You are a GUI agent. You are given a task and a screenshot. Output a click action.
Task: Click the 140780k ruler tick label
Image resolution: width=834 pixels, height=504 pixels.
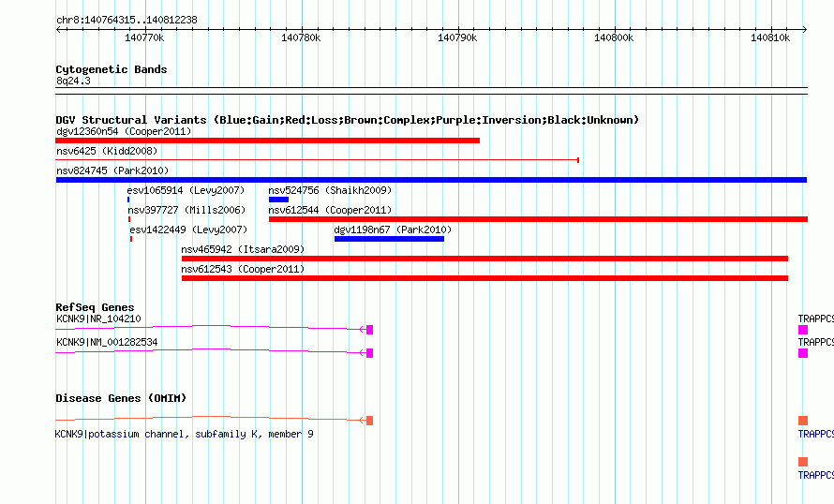(x=301, y=37)
